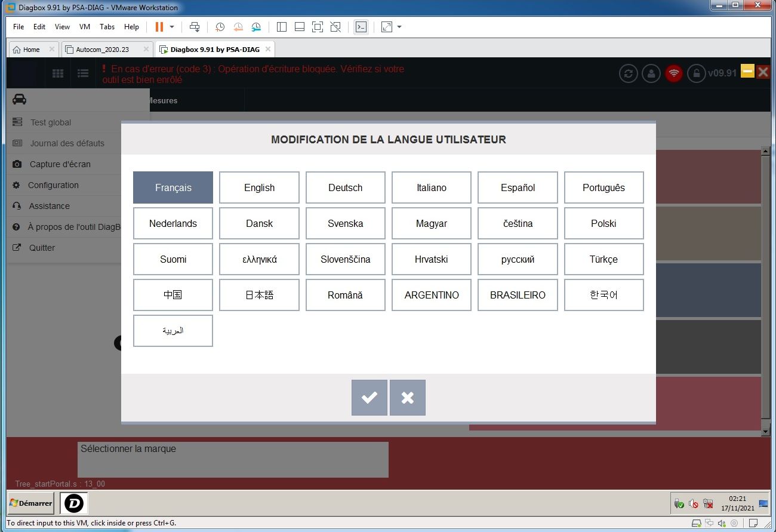Open the pause button dropdown arrow
This screenshot has height=532, width=776.
[172, 27]
